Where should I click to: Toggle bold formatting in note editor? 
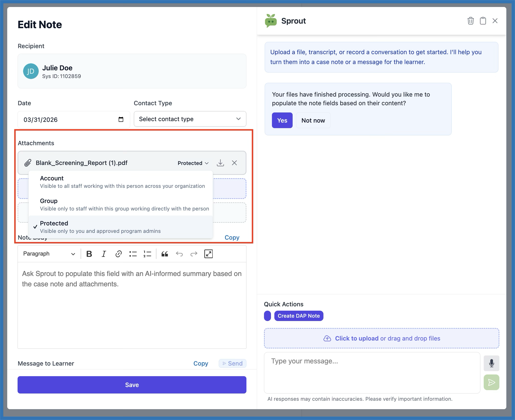[89, 254]
